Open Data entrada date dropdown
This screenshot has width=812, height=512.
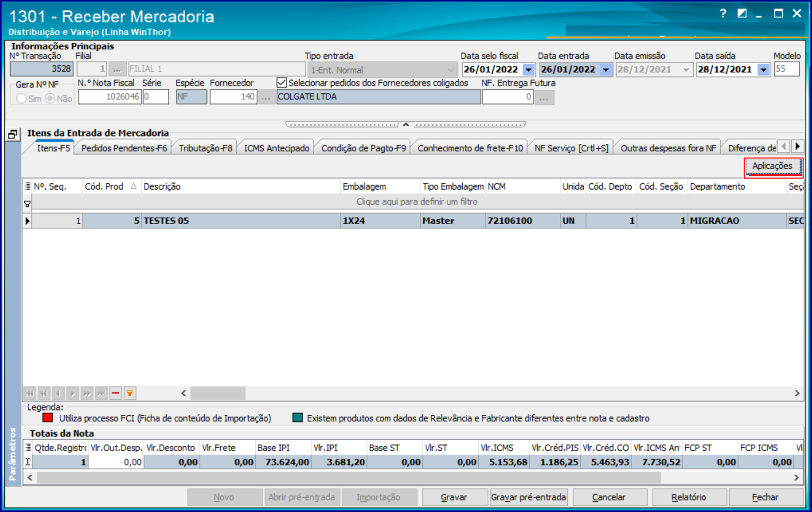point(606,70)
